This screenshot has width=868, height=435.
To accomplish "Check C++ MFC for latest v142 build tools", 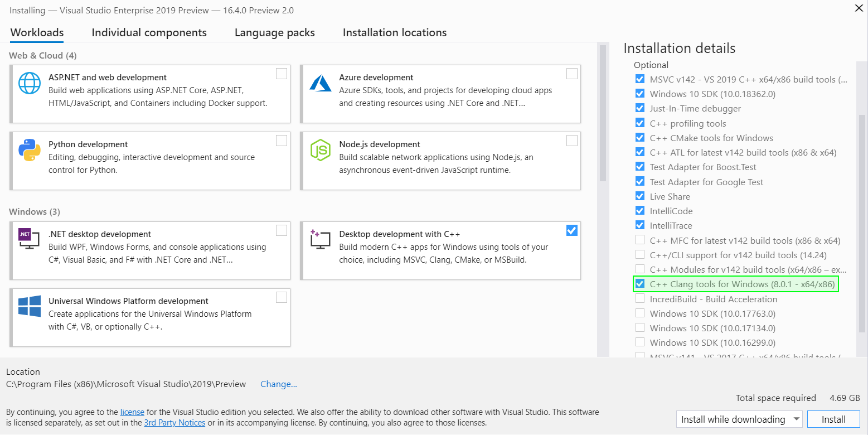I will coord(640,240).
